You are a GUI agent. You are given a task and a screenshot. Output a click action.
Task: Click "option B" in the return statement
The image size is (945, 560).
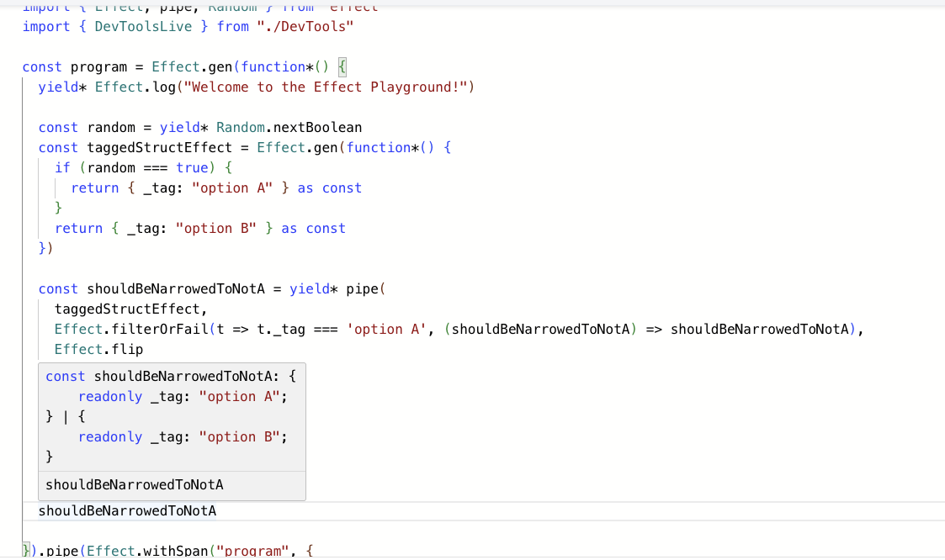(216, 228)
